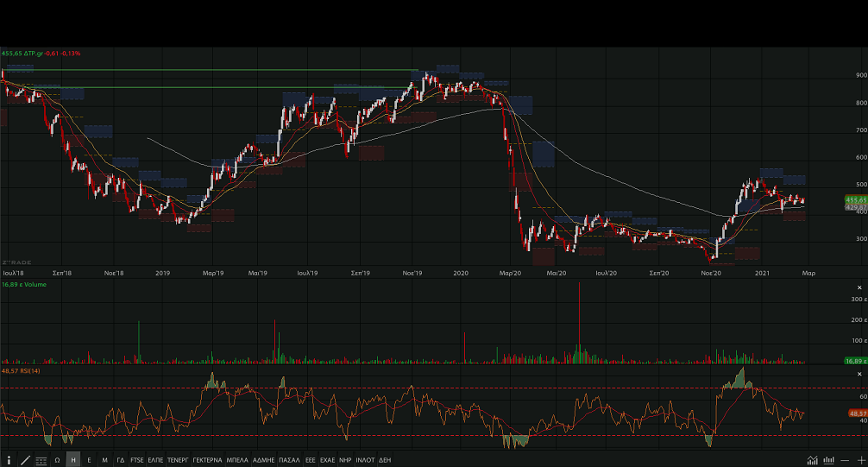Screen dimensions: 868x467
Task: Switch to hourly Ω timeframe
Action: click(57, 460)
